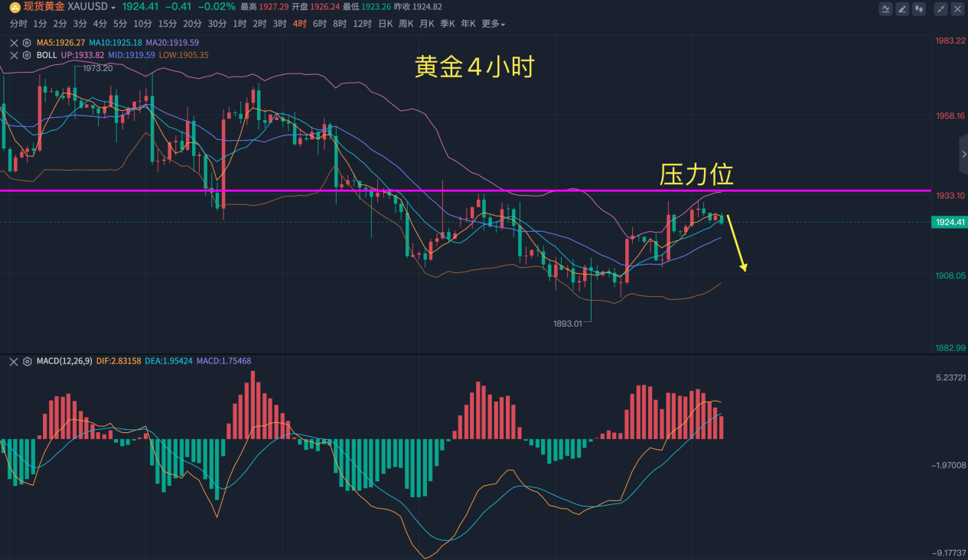
Task: Open MACD indicator settings hexagon icon
Action: (27, 361)
